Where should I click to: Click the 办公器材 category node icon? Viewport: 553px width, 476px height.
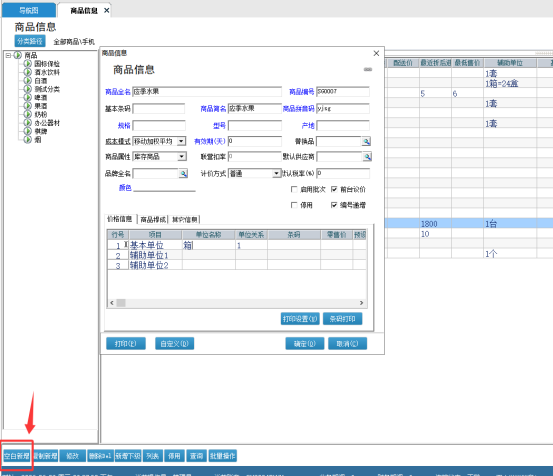(x=28, y=123)
